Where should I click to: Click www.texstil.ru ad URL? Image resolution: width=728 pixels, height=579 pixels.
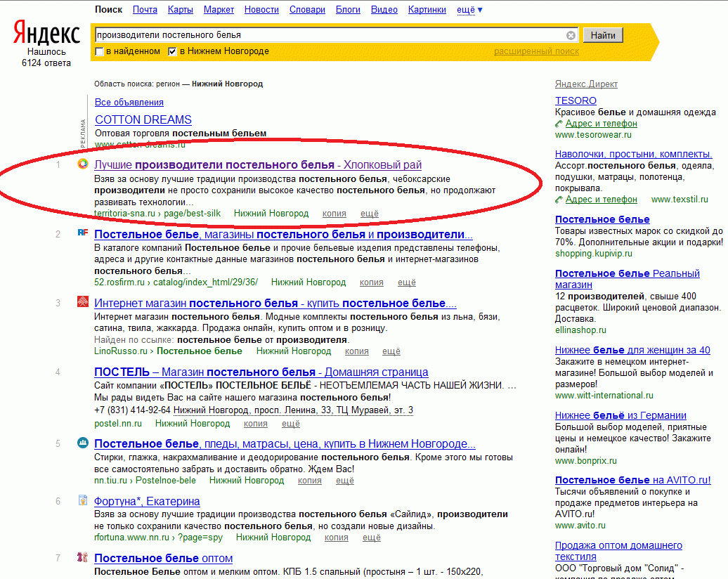pos(680,200)
